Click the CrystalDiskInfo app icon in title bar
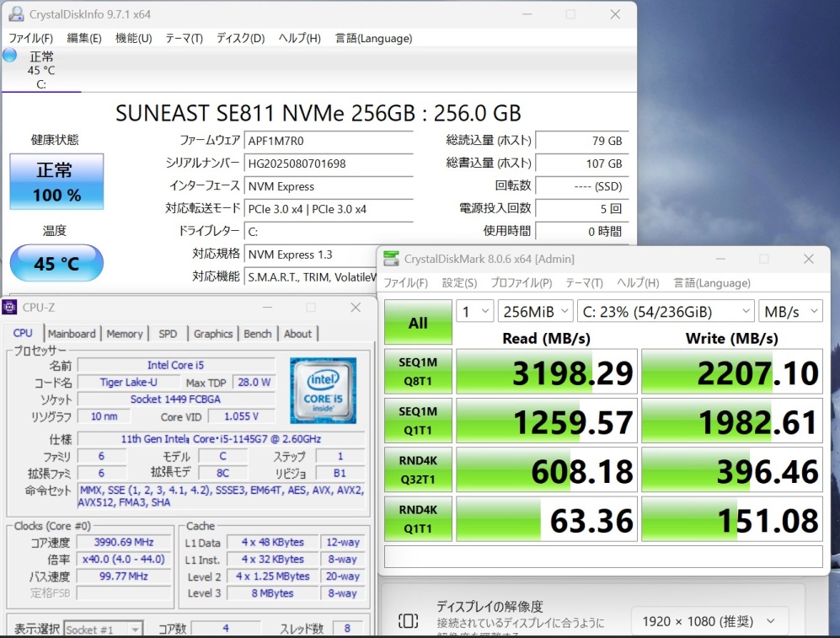 15,14
